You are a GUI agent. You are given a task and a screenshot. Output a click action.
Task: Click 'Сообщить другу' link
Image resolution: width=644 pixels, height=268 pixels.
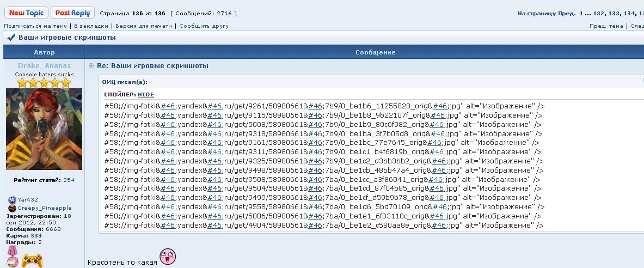click(204, 26)
